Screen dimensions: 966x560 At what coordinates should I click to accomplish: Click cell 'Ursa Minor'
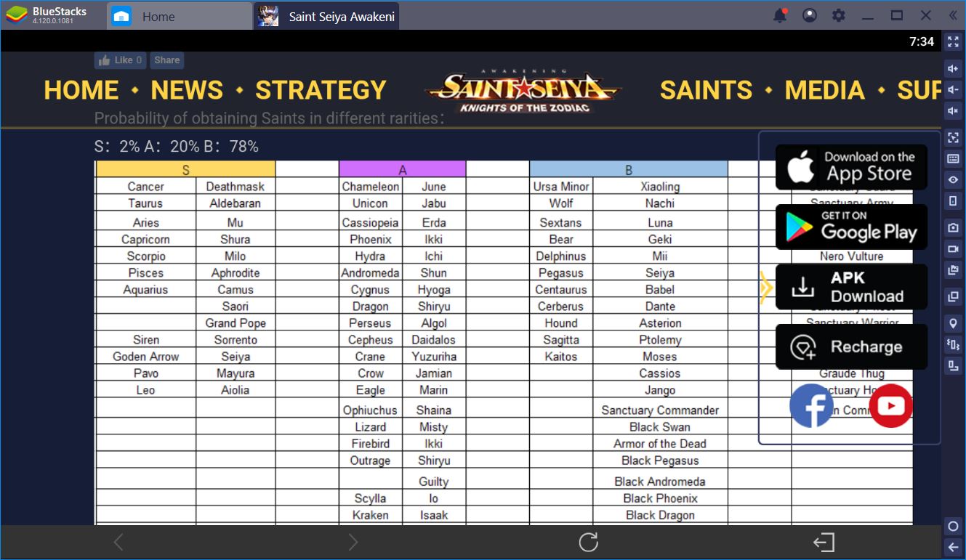click(561, 187)
